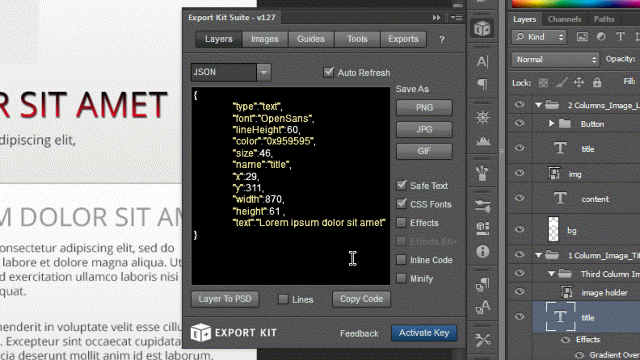Click the text layer filter icon
Screen dimensions: 640x360
(x=620, y=37)
